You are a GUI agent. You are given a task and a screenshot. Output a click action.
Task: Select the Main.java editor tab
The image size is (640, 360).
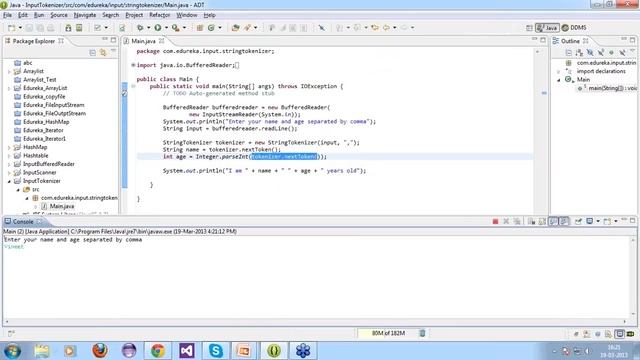coord(143,41)
